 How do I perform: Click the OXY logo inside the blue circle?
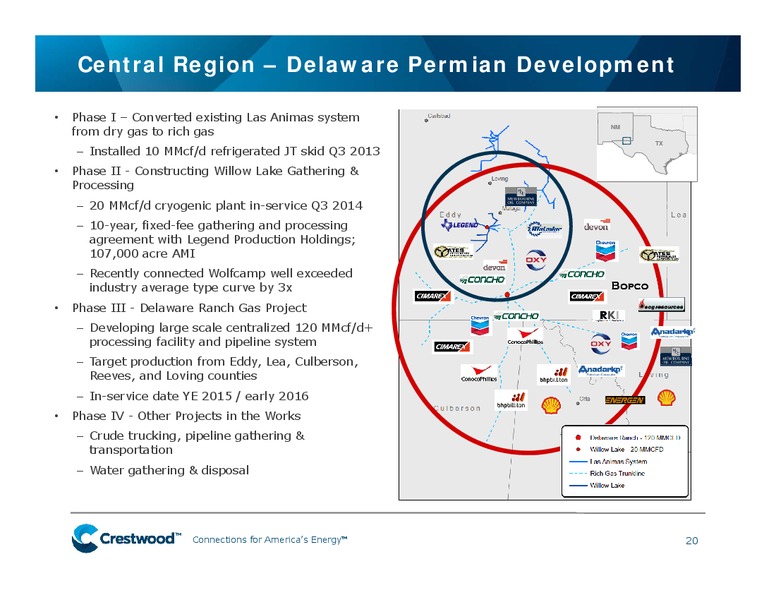[x=535, y=260]
